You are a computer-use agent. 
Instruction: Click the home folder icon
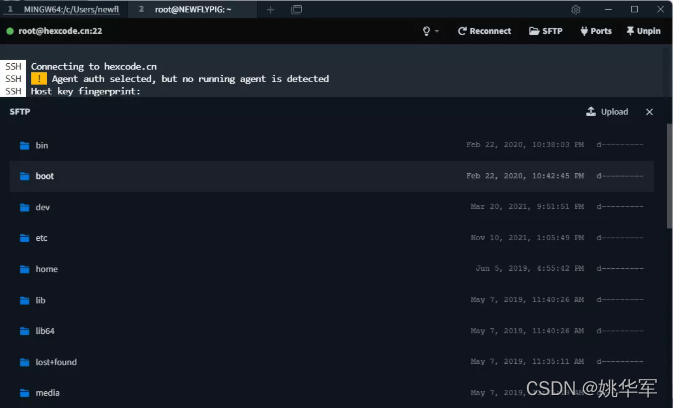24,269
